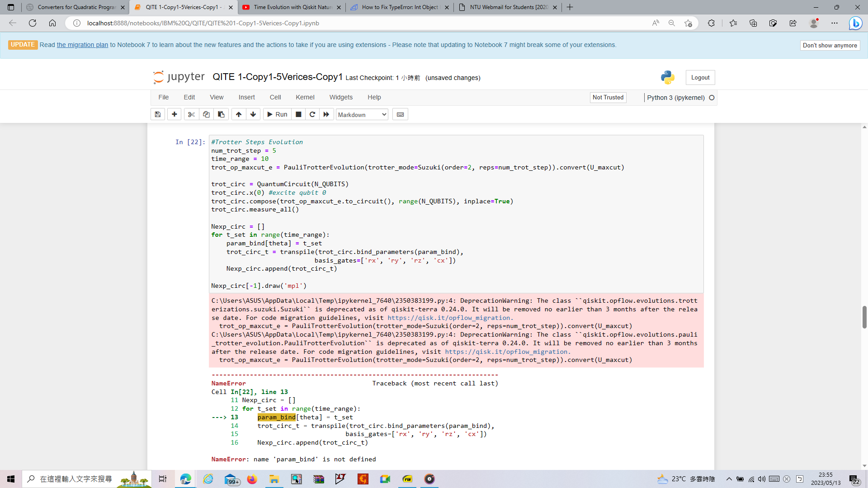Move the selected cell up with up arrow
This screenshot has height=488, width=868.
pos(238,114)
